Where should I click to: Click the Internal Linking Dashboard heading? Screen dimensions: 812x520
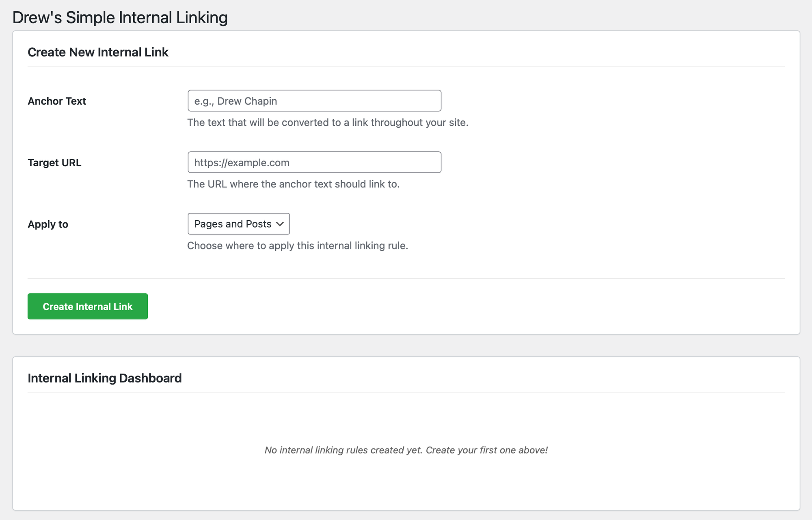[x=105, y=378]
